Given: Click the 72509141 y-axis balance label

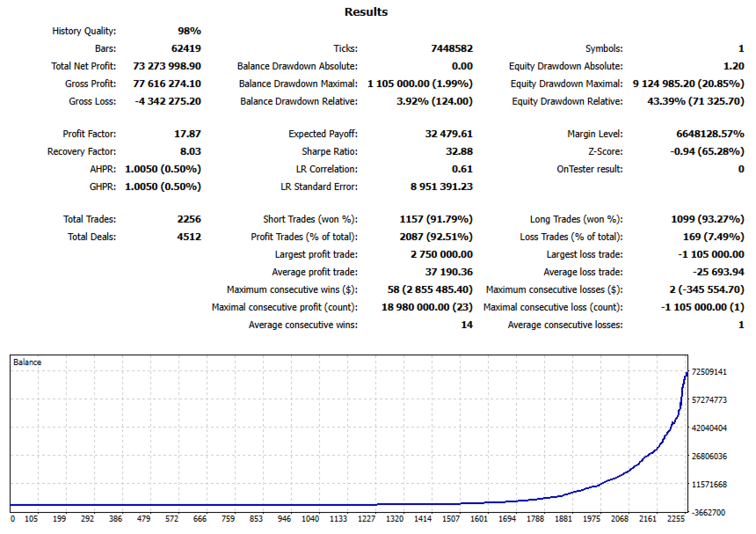Looking at the screenshot, I should point(709,371).
